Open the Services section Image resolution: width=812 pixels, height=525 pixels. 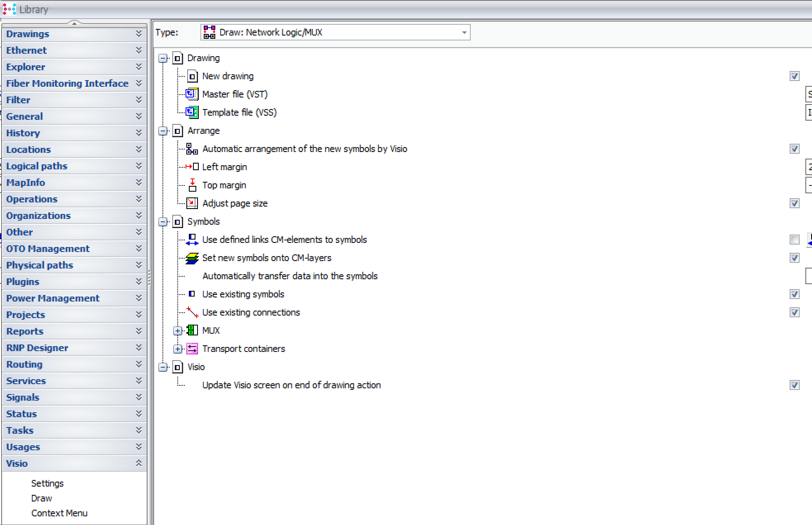[74, 381]
